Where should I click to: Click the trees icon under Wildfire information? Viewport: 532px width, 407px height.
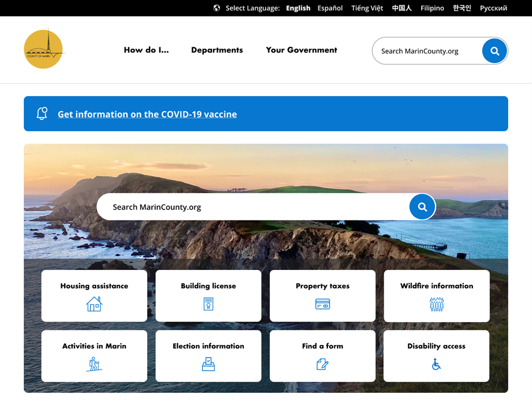pyautogui.click(x=437, y=304)
